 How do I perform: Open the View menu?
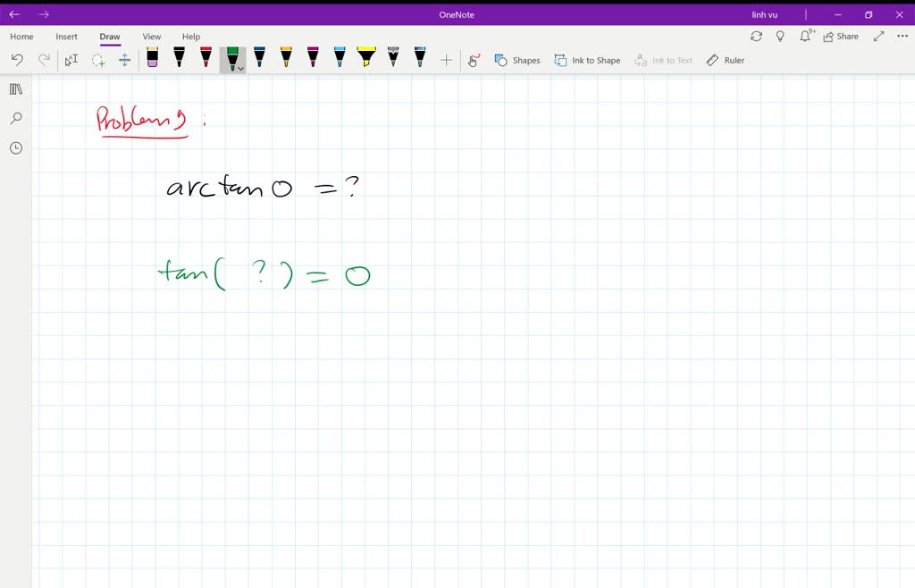coord(151,37)
